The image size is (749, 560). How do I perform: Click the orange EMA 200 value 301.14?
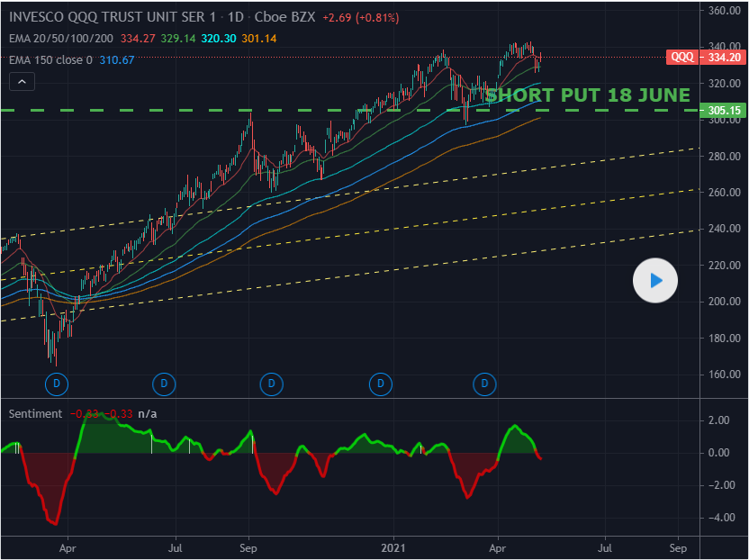259,39
